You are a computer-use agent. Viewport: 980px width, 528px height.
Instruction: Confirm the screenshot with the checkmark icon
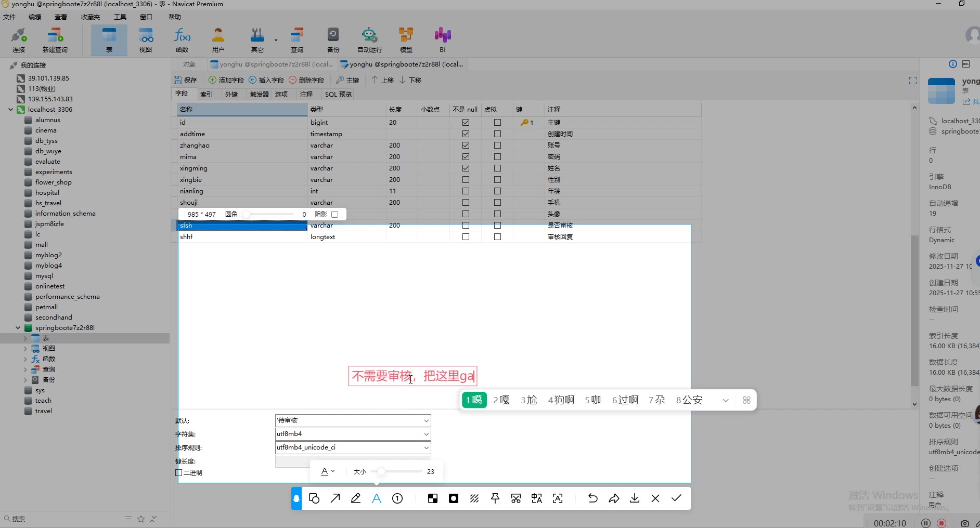coord(676,498)
